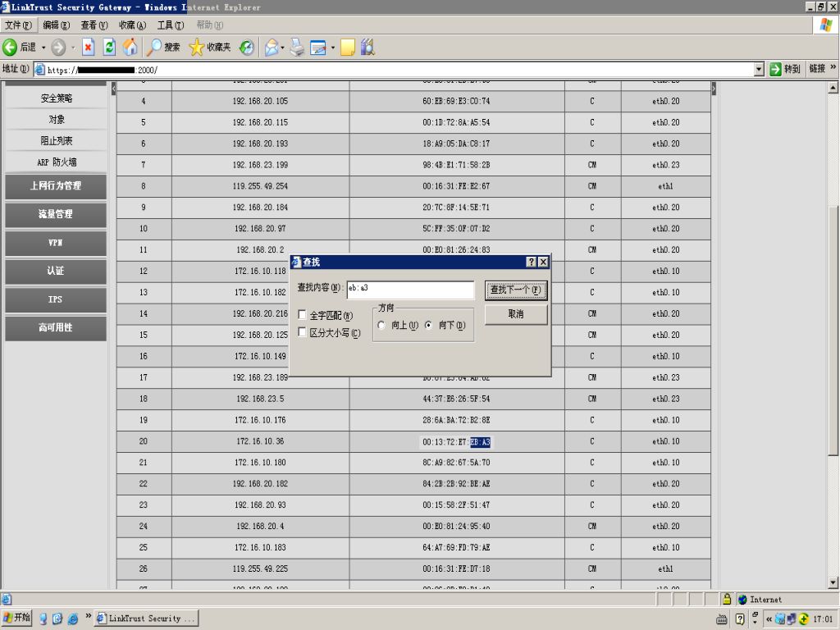This screenshot has width=840, height=630.
Task: Click the keyboard language tray icon
Action: click(x=722, y=619)
